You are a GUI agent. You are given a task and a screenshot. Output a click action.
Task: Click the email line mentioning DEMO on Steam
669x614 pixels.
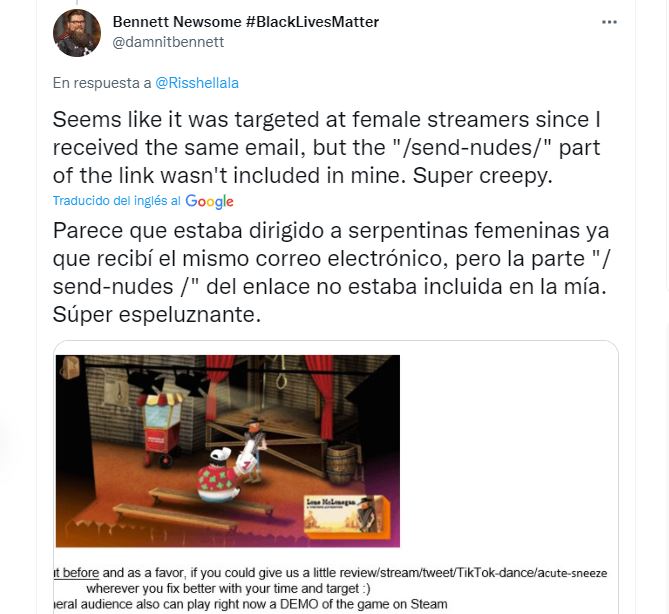[x=251, y=604]
